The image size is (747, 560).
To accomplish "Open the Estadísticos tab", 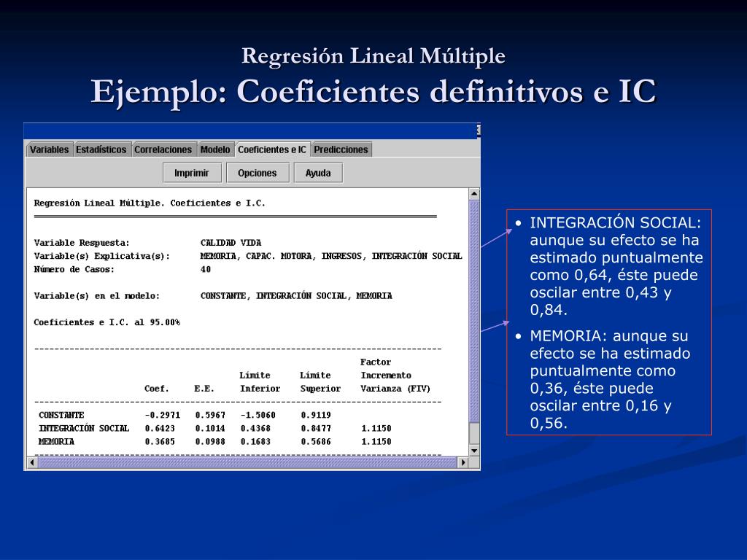I will click(x=101, y=149).
